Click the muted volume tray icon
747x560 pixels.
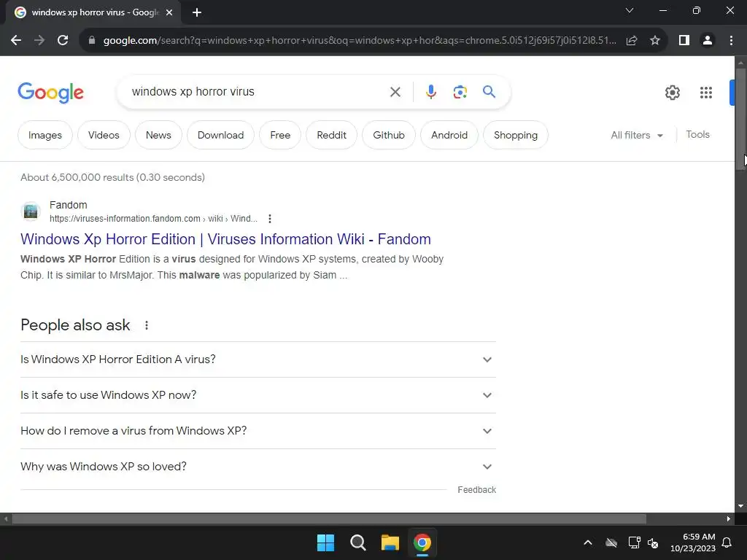653,542
